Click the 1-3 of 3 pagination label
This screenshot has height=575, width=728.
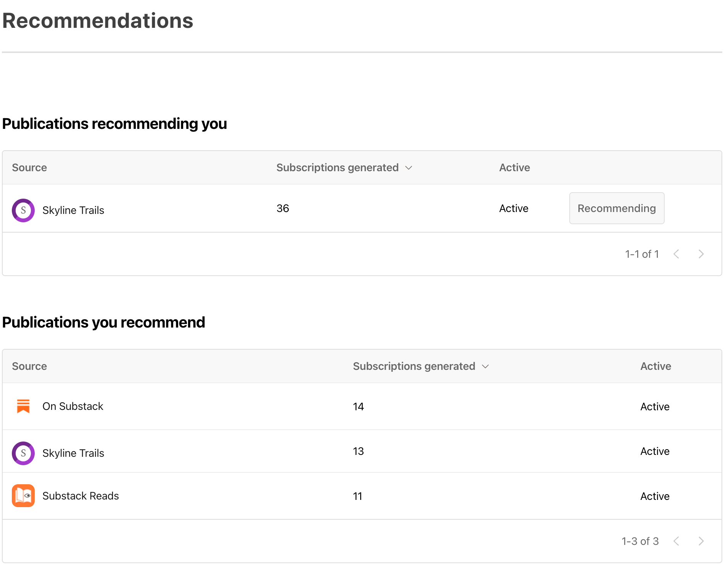click(x=640, y=541)
